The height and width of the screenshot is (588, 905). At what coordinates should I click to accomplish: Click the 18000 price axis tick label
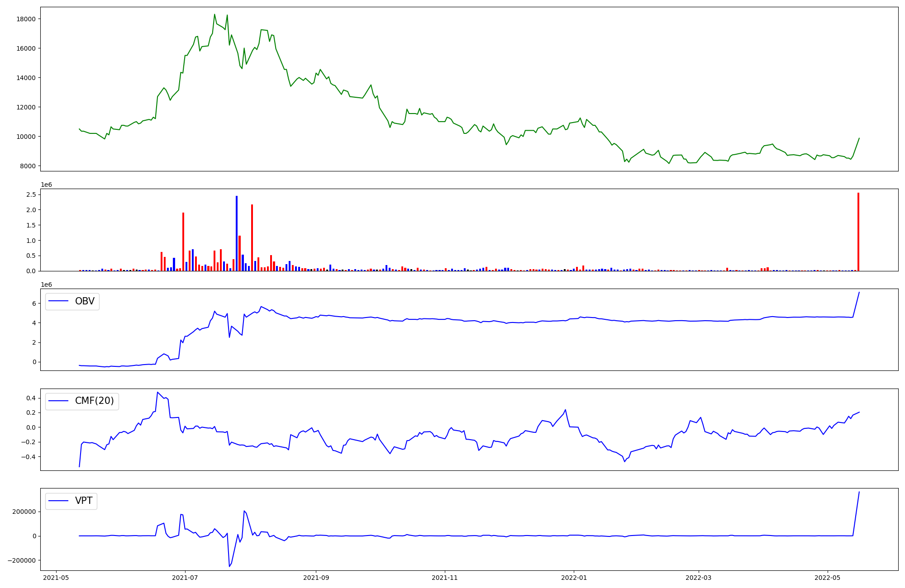tap(26, 19)
